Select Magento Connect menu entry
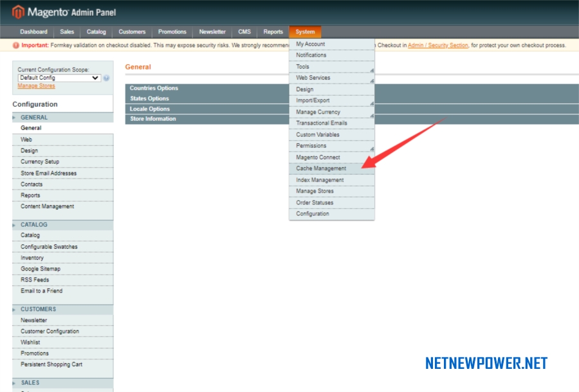The width and height of the screenshot is (579, 392). pyautogui.click(x=331, y=157)
